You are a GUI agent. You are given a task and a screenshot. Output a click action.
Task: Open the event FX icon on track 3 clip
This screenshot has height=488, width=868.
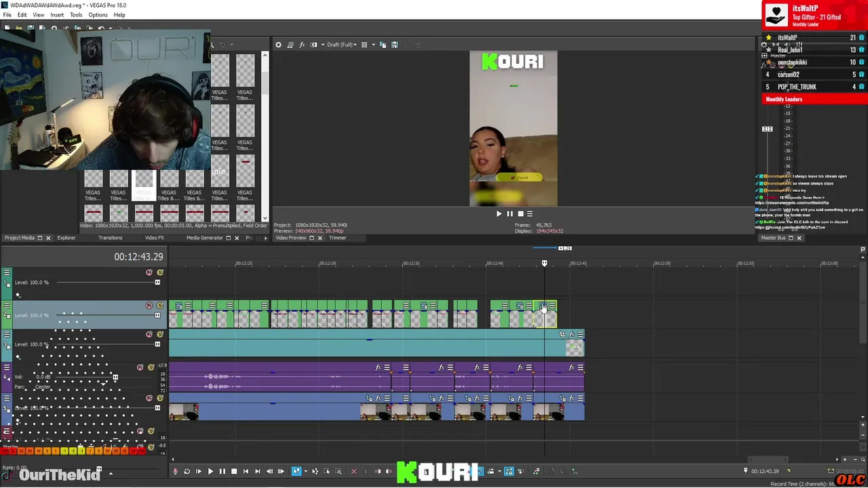click(572, 334)
